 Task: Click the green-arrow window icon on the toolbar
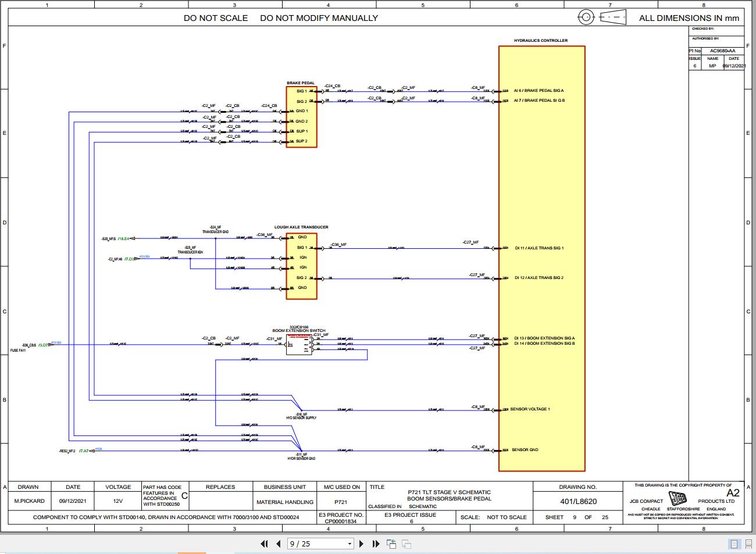coord(390,543)
